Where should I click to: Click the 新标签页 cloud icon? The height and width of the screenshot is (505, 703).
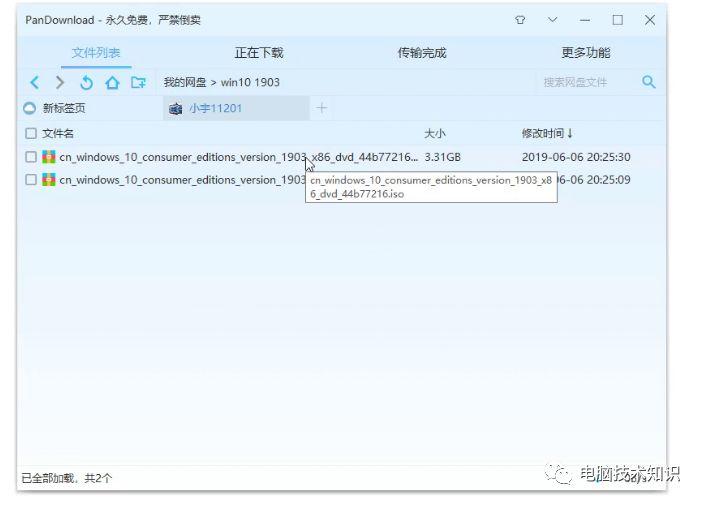(x=30, y=108)
